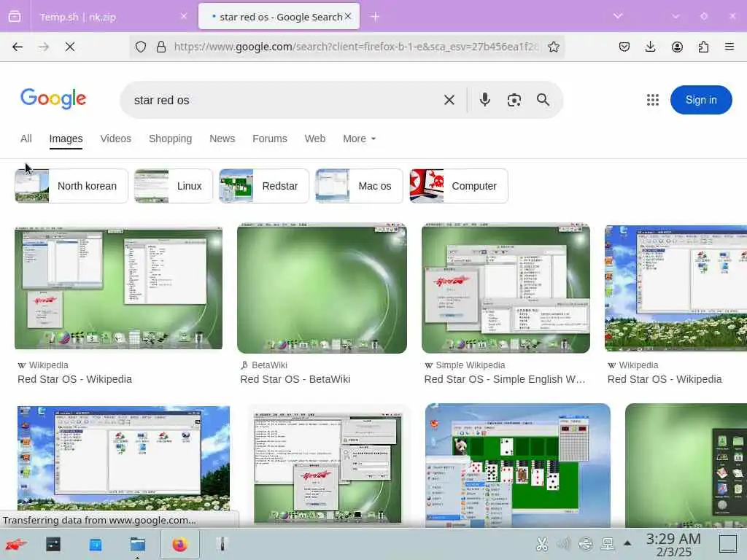Open the Firefox hamburger menu
The height and width of the screenshot is (560, 747).
(729, 47)
